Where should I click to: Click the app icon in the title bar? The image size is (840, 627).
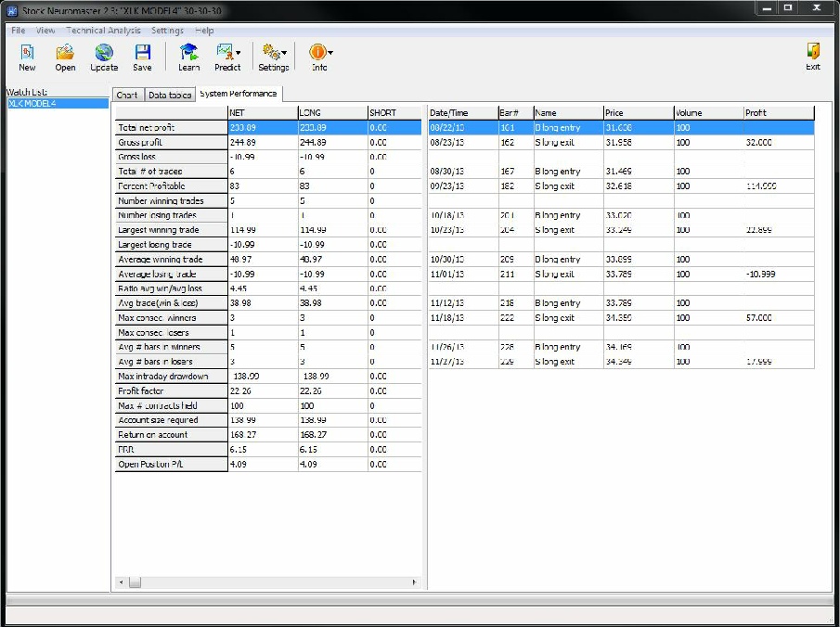pyautogui.click(x=12, y=11)
